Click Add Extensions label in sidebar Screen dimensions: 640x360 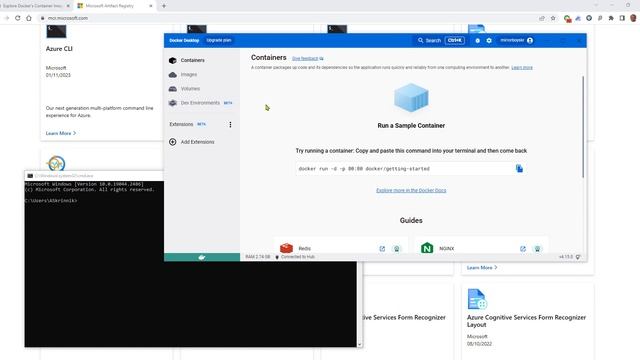pyautogui.click(x=198, y=142)
